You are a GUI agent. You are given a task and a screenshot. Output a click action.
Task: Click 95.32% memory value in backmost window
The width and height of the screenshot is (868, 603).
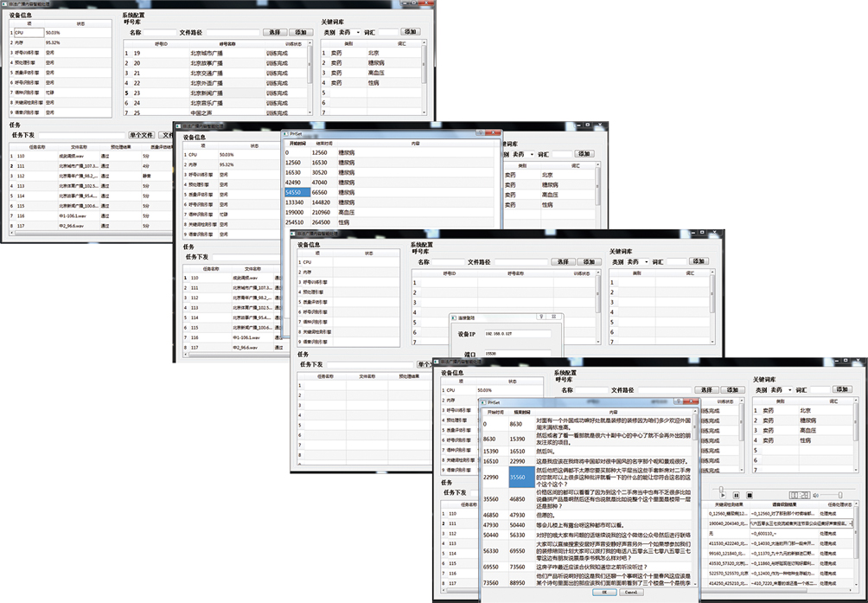53,42
